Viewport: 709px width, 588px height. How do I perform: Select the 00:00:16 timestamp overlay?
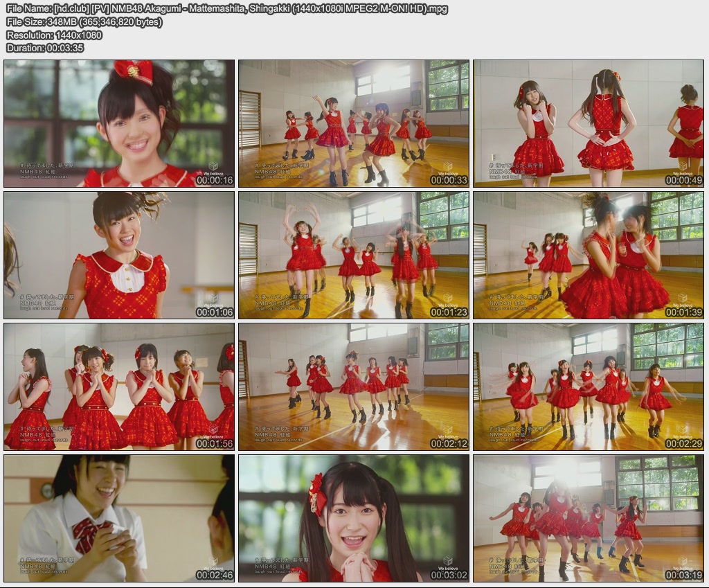click(x=213, y=181)
